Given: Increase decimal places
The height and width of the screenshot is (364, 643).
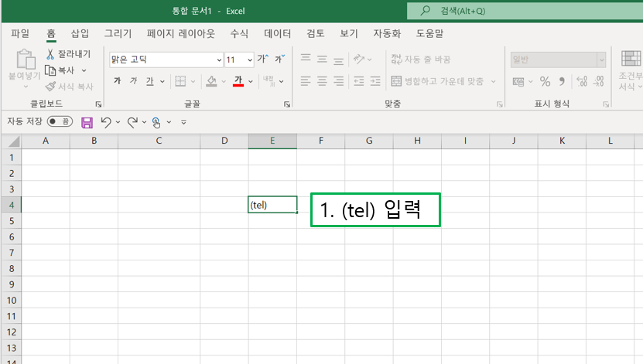Looking at the screenshot, I should [582, 81].
